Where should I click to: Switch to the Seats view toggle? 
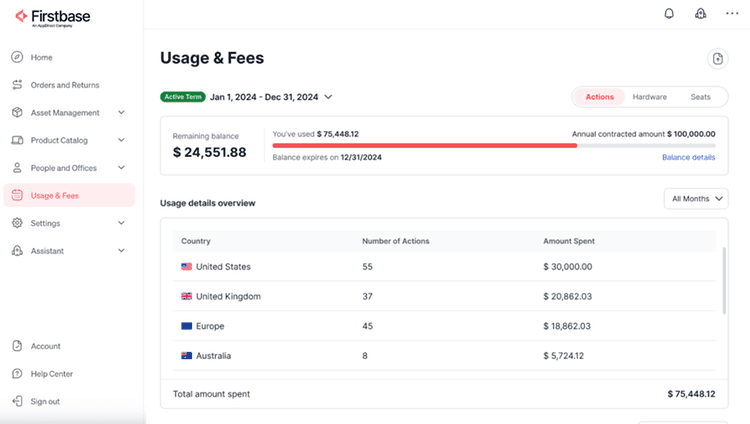click(700, 97)
